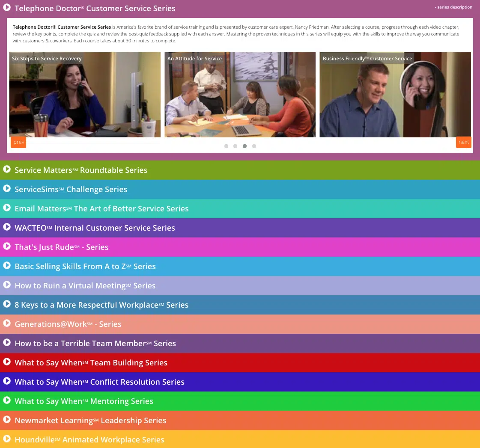
Task: Expand the Service Matters Roundtable Series title
Action: [81, 170]
